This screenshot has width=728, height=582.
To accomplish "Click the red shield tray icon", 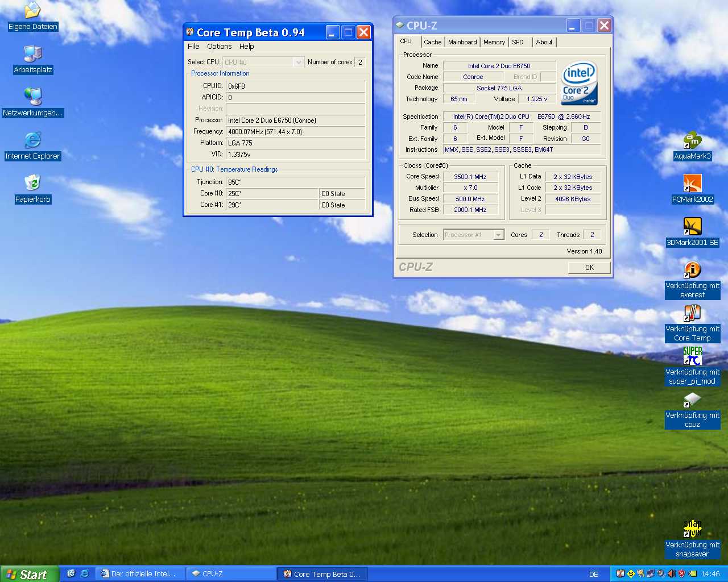I will [x=681, y=573].
